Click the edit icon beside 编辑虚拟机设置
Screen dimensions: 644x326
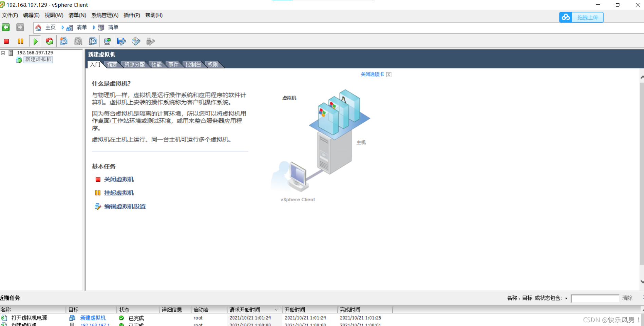click(98, 206)
